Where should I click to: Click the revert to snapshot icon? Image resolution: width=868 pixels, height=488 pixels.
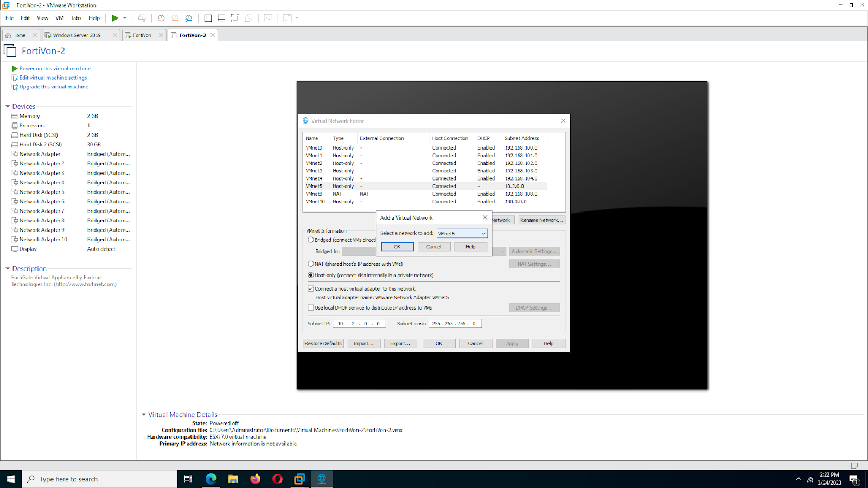coord(175,18)
